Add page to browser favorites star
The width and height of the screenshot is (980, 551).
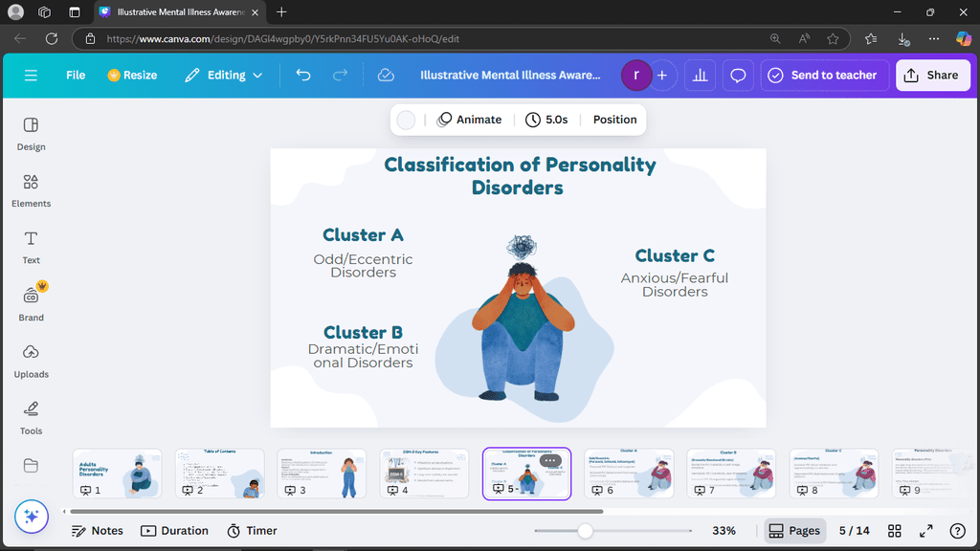pyautogui.click(x=833, y=38)
